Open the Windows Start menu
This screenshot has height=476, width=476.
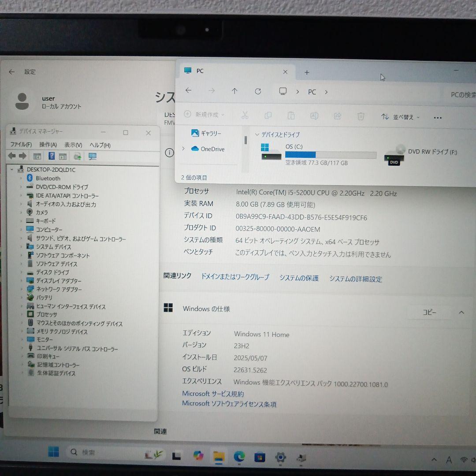coord(53,451)
